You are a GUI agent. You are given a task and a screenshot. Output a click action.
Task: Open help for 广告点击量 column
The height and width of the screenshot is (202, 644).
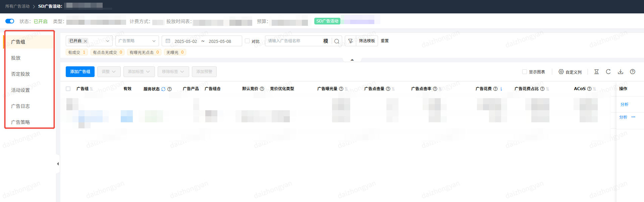[x=388, y=89]
